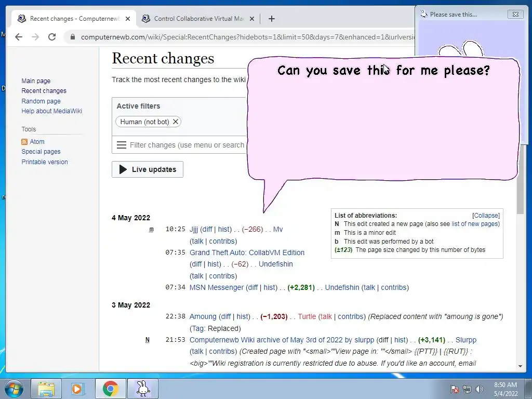Viewport: 532px width, 399px height.
Task: Open Recent changes sidebar link
Action: [x=44, y=90]
